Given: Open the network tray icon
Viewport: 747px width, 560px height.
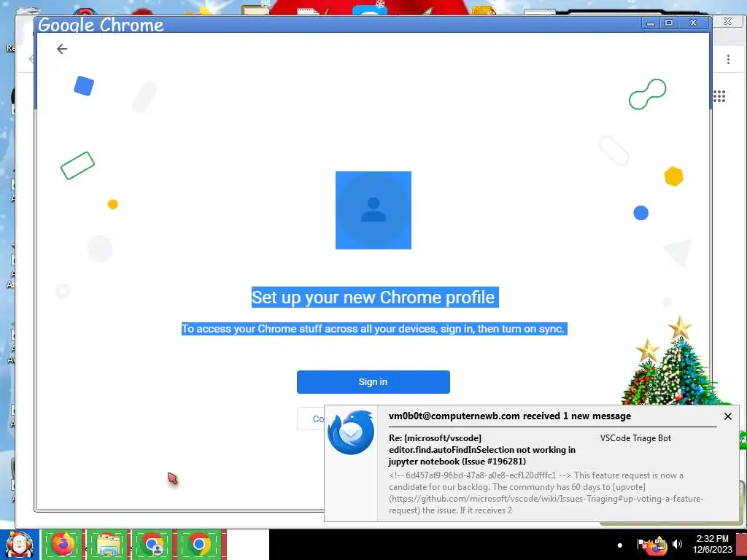Looking at the screenshot, I should (659, 545).
